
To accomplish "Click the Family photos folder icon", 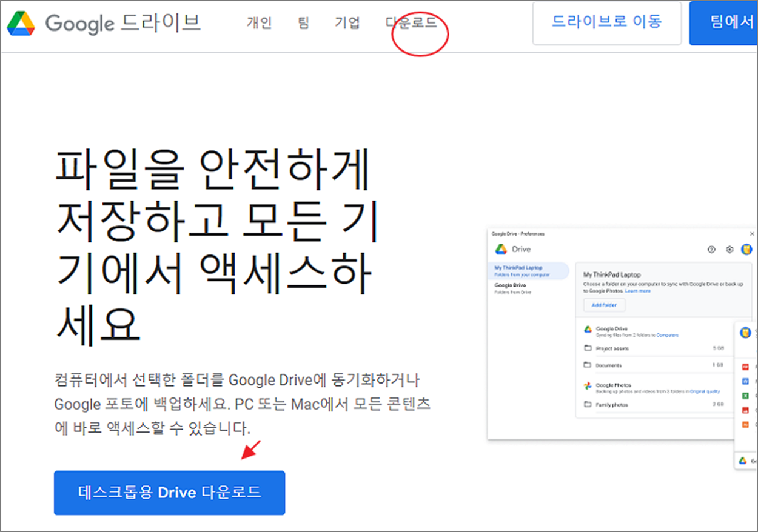I will pyautogui.click(x=587, y=404).
